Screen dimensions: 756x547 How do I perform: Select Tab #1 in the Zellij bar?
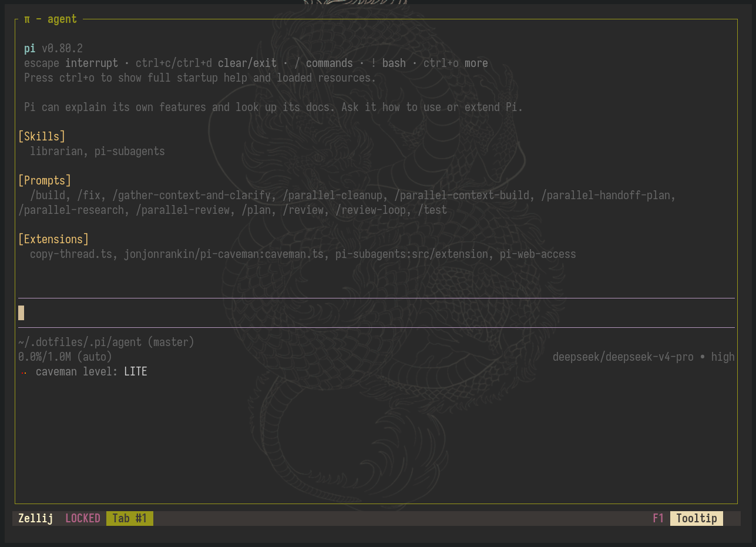click(x=130, y=518)
